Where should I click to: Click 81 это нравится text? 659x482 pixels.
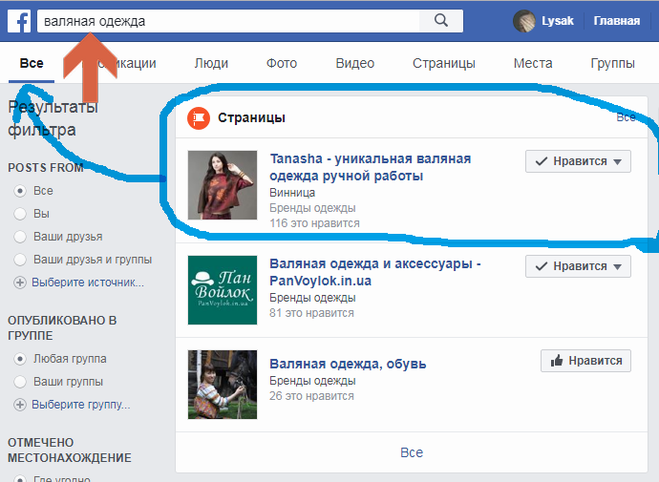[x=311, y=313]
